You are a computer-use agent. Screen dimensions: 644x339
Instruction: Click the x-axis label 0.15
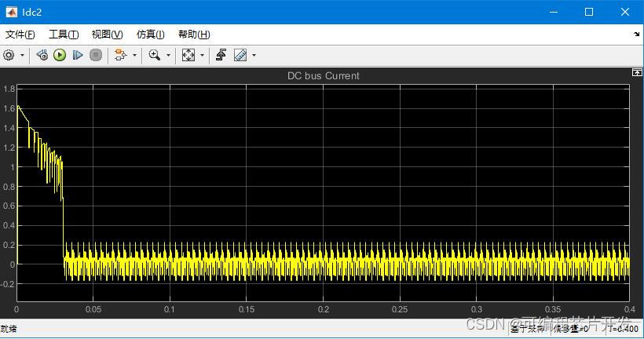point(247,309)
